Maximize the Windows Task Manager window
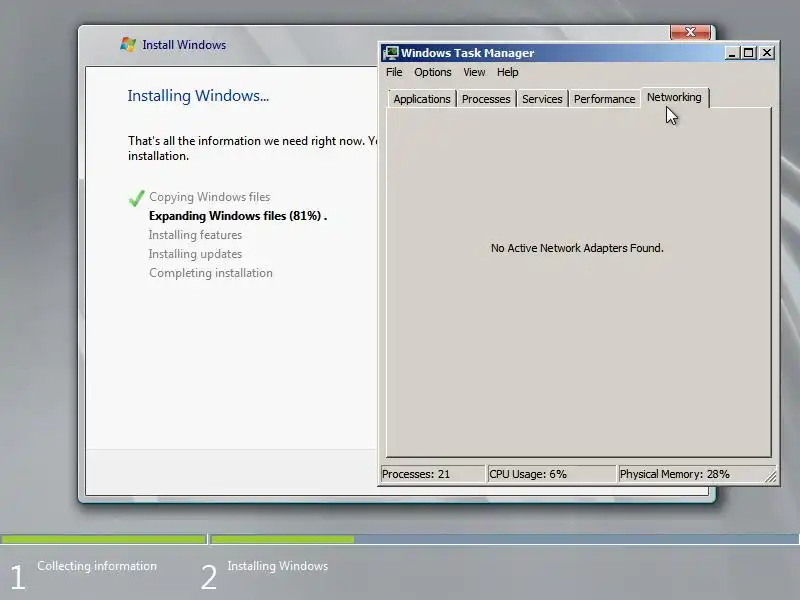This screenshot has width=800, height=600. pyautogui.click(x=748, y=53)
